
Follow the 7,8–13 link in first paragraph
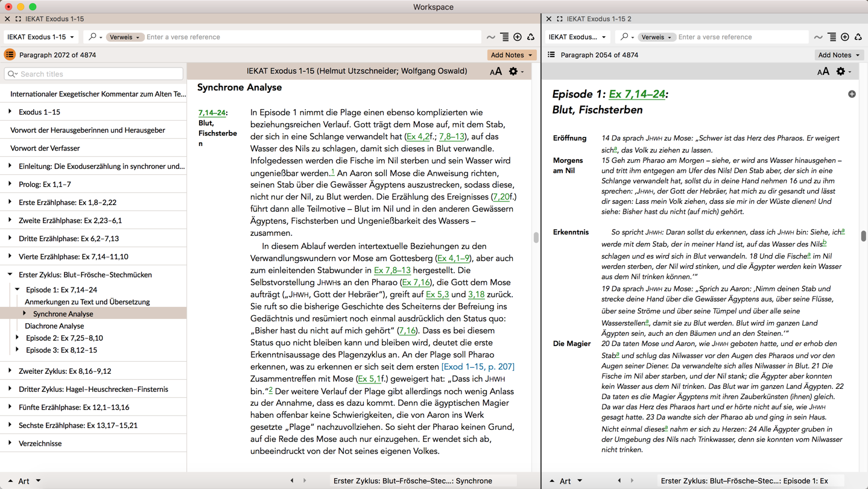tap(452, 136)
